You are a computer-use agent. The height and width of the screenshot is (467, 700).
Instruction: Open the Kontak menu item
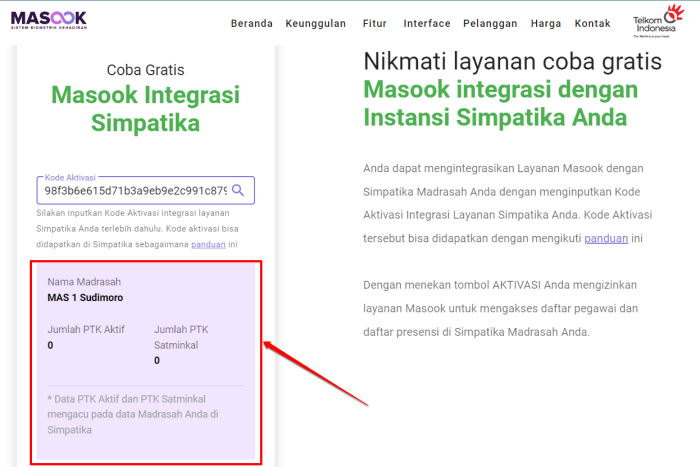[592, 23]
